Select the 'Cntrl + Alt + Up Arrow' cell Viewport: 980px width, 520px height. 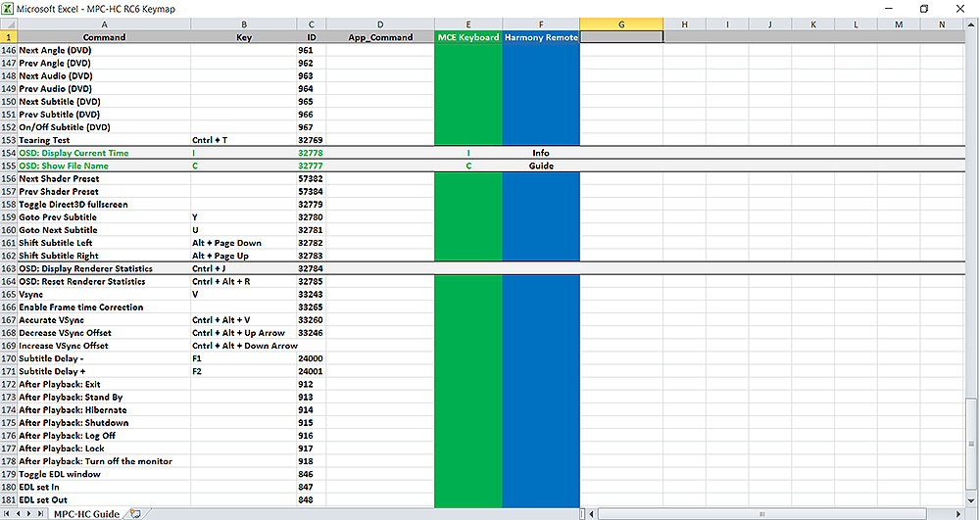coord(244,333)
